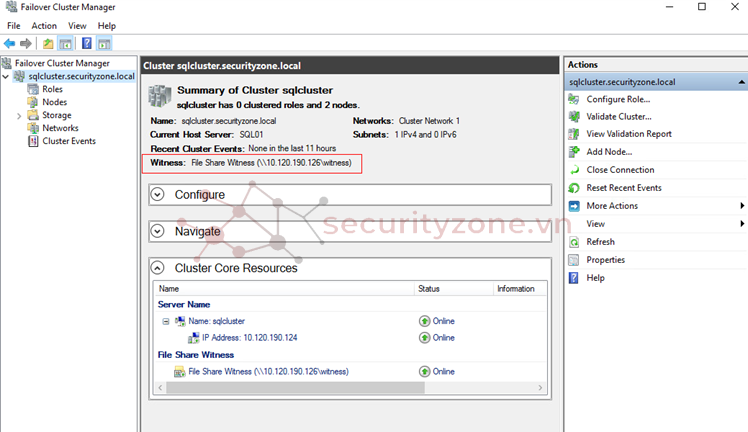Click the Configure Role action icon
This screenshot has height=432, width=748.
(574, 99)
